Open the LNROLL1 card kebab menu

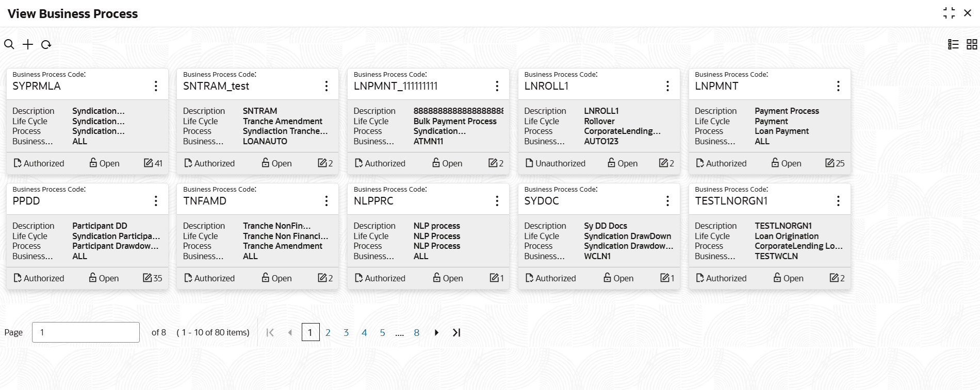point(667,86)
